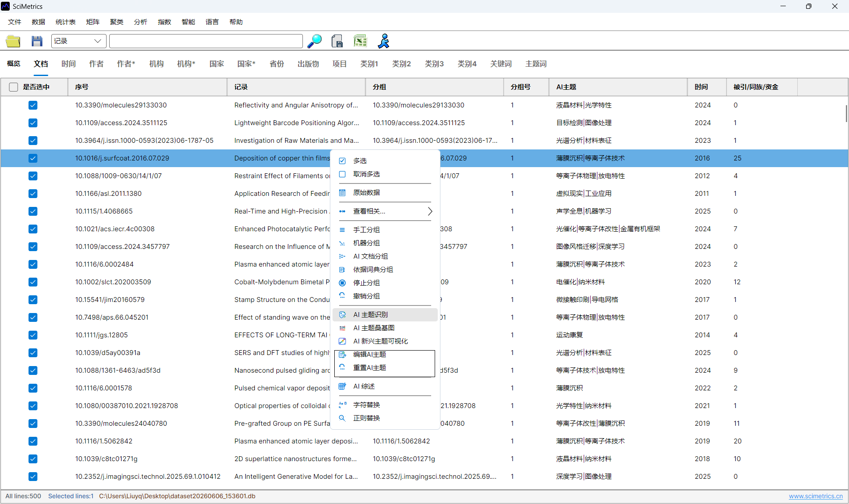Sort by the AI主题 column header
Screen dimensions: 849x504
point(618,87)
